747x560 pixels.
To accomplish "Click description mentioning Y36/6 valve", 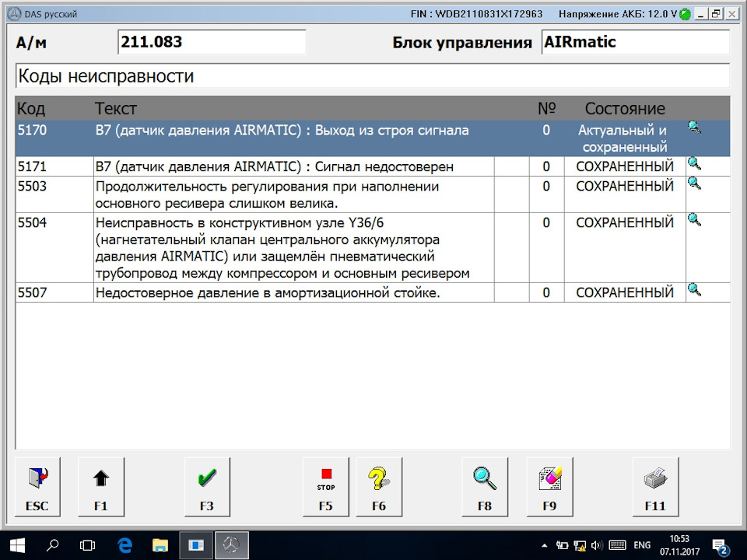I will point(282,248).
